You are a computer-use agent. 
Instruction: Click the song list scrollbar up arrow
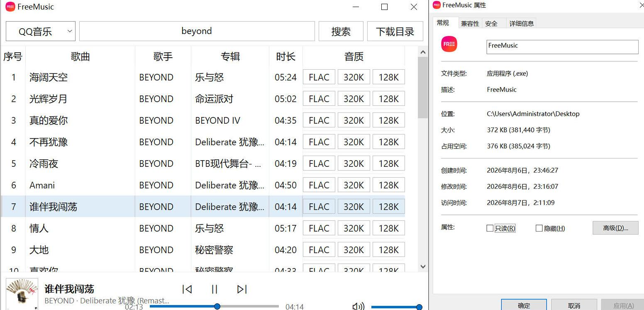[423, 52]
